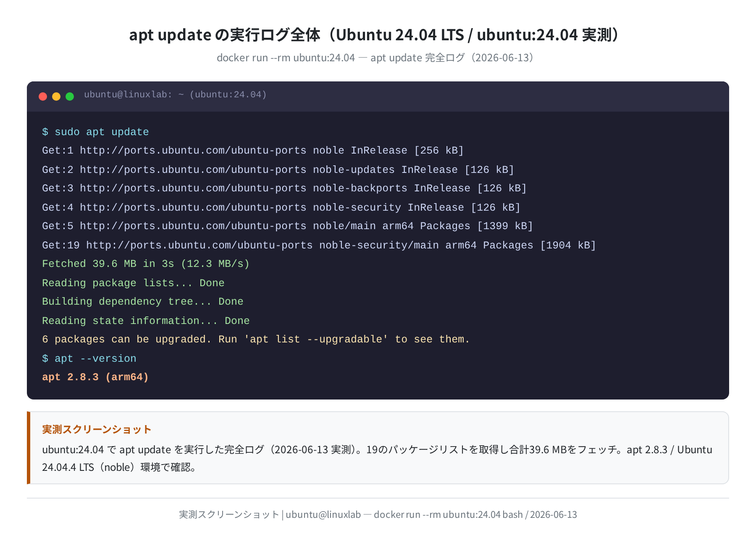Screen dimensions: 756x538
Task: Select the terminal title 'ubuntu@linuxlab: ~ (ubuntu:24.04)'
Action: 176,95
